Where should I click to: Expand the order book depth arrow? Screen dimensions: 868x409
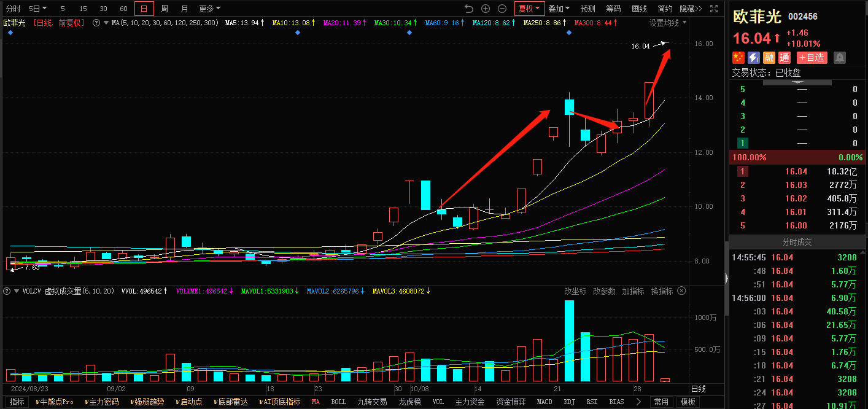[x=796, y=82]
